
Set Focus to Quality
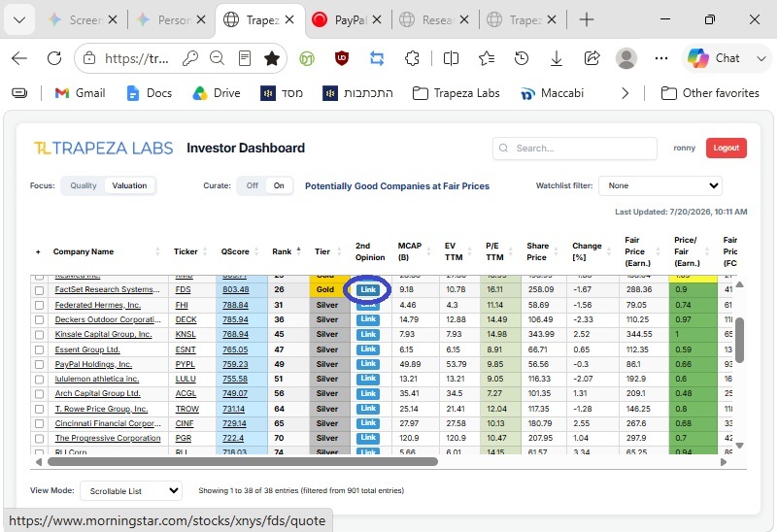(x=83, y=185)
